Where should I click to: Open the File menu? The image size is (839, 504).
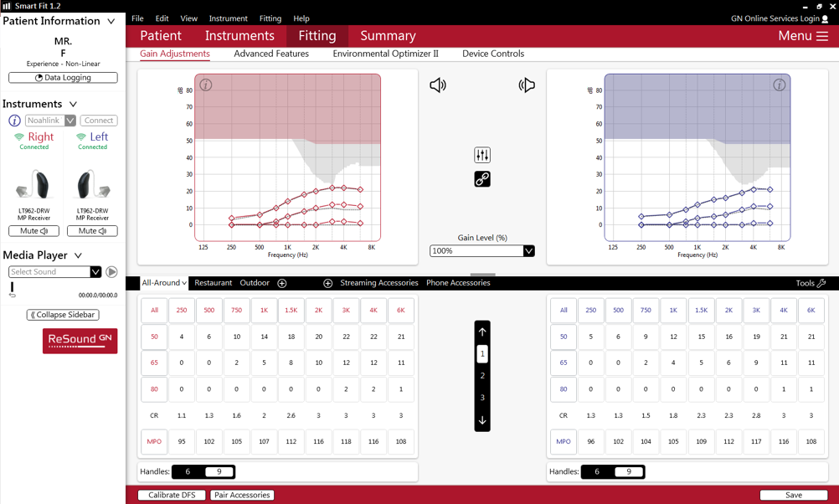click(x=137, y=18)
